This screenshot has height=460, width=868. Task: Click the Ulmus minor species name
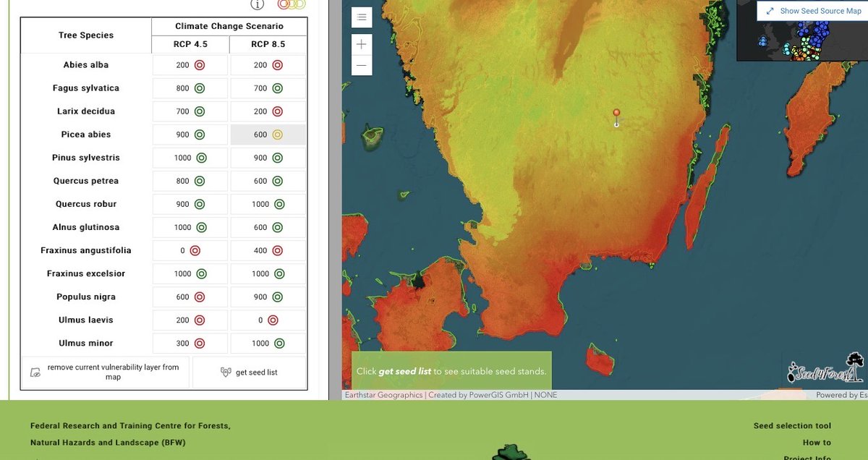coord(86,343)
